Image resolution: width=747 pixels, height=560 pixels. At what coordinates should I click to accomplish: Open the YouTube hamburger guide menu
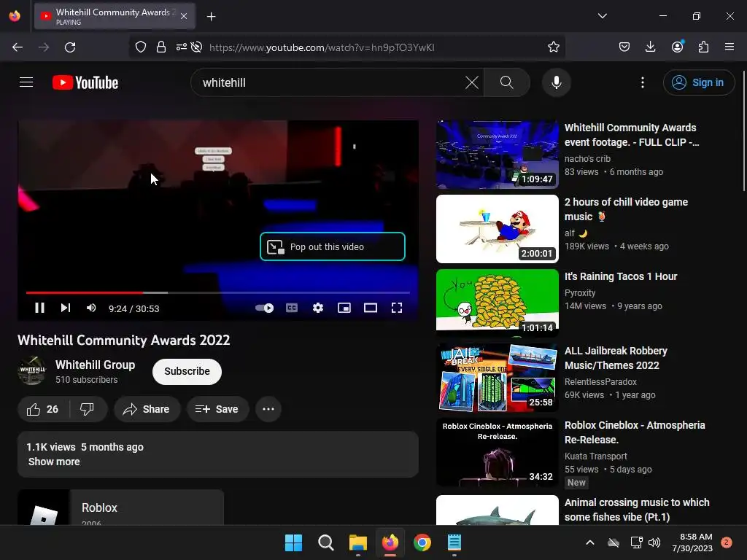(x=26, y=82)
